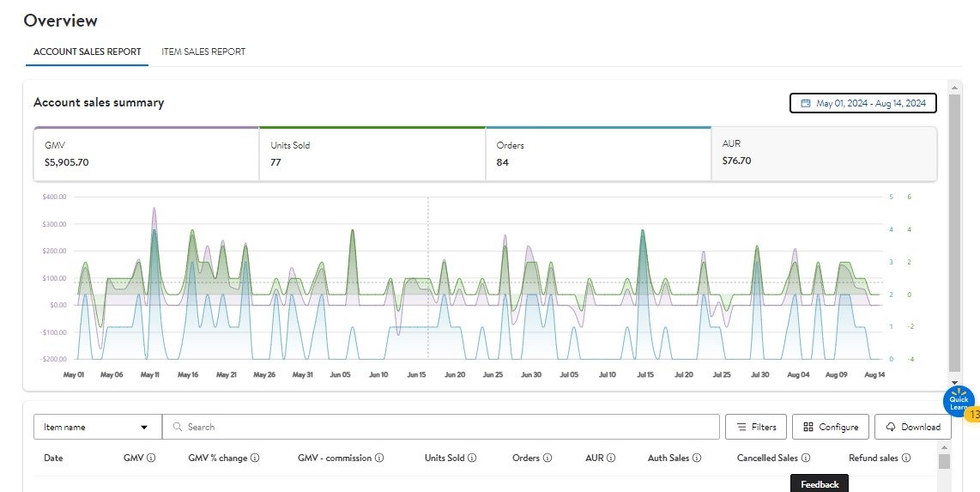Toggle the Orders metric card

pos(598,154)
